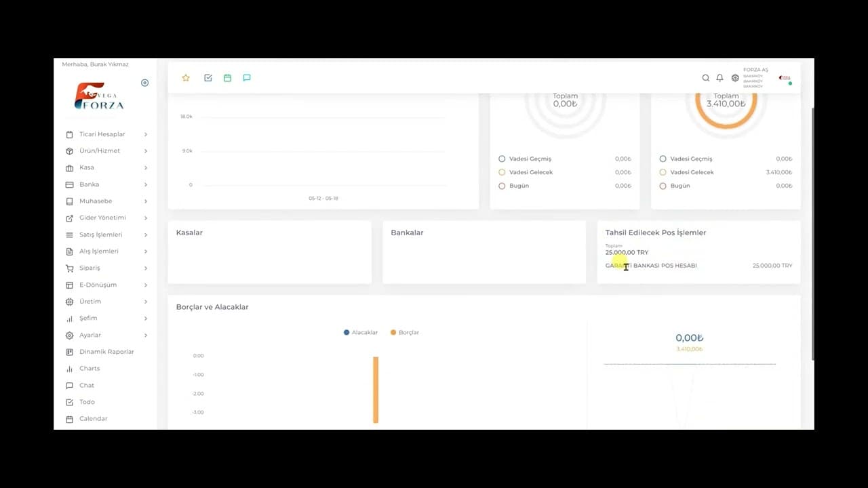Toggle the Borçlar legend item in chart
Screen dimensions: 868x488
click(x=405, y=332)
